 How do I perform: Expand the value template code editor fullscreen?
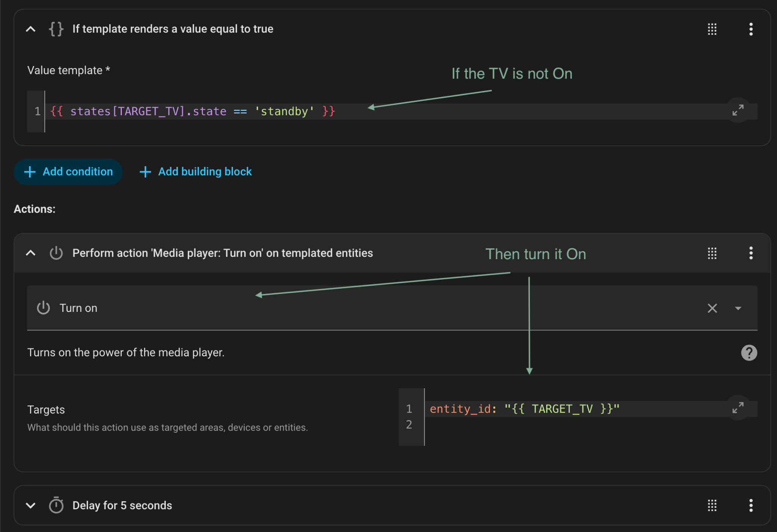(738, 110)
